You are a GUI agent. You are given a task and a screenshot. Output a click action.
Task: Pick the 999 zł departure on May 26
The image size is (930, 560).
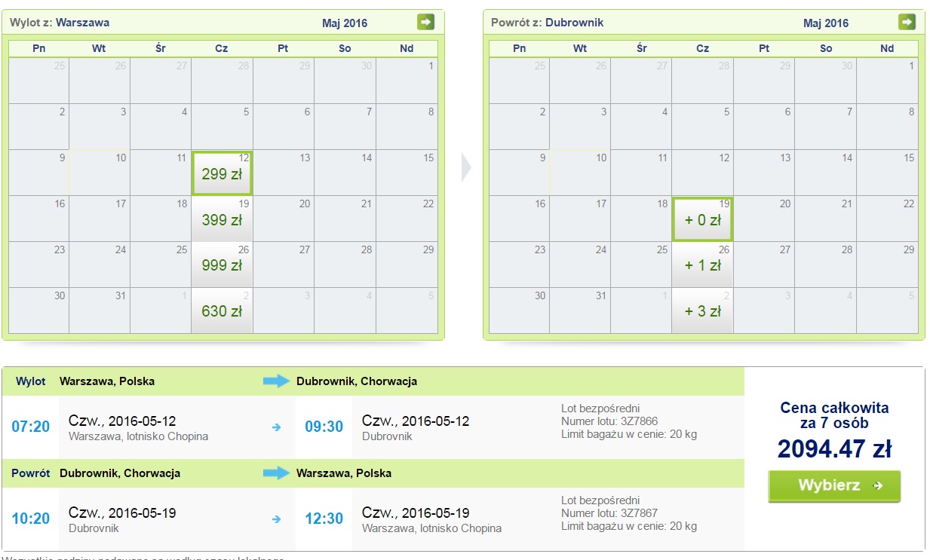(222, 265)
